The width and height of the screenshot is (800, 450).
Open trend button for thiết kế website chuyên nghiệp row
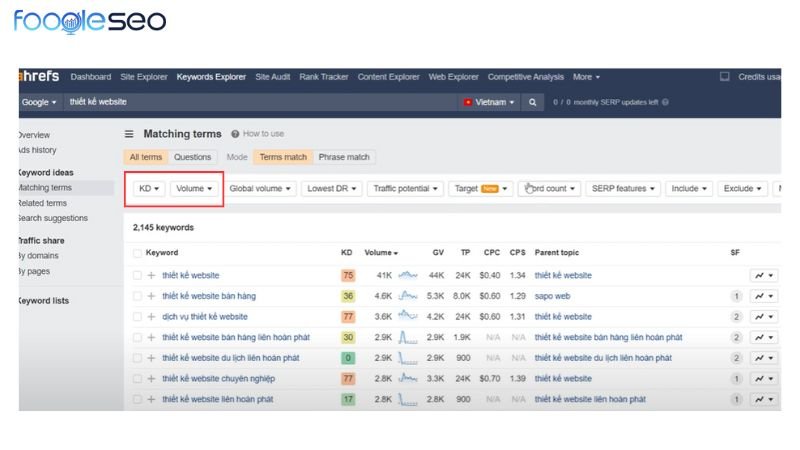coord(764,379)
